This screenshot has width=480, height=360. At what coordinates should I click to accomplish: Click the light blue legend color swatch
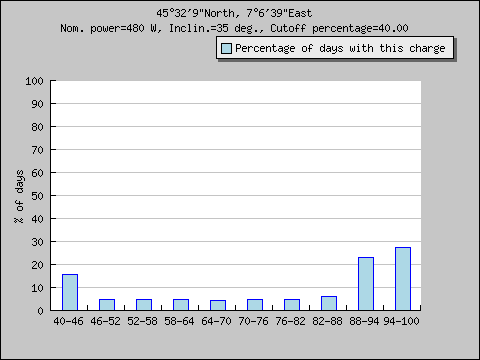(x=226, y=48)
